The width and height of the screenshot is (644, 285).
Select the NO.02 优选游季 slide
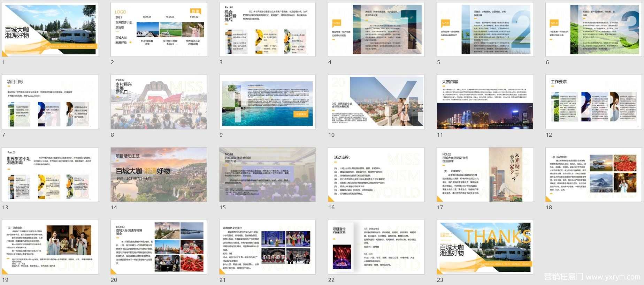(485, 174)
